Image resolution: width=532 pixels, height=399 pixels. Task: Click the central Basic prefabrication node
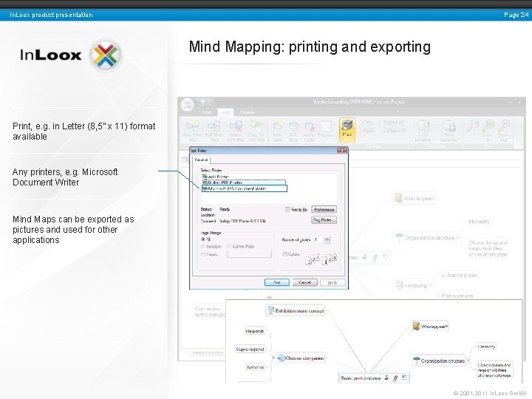tap(374, 378)
